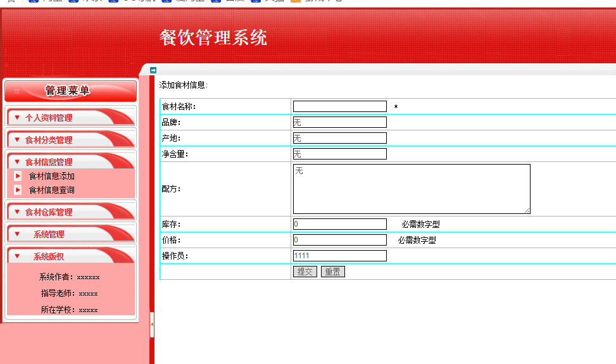Open the 食材信息管理 menu section
The height and width of the screenshot is (364, 616).
tap(71, 162)
